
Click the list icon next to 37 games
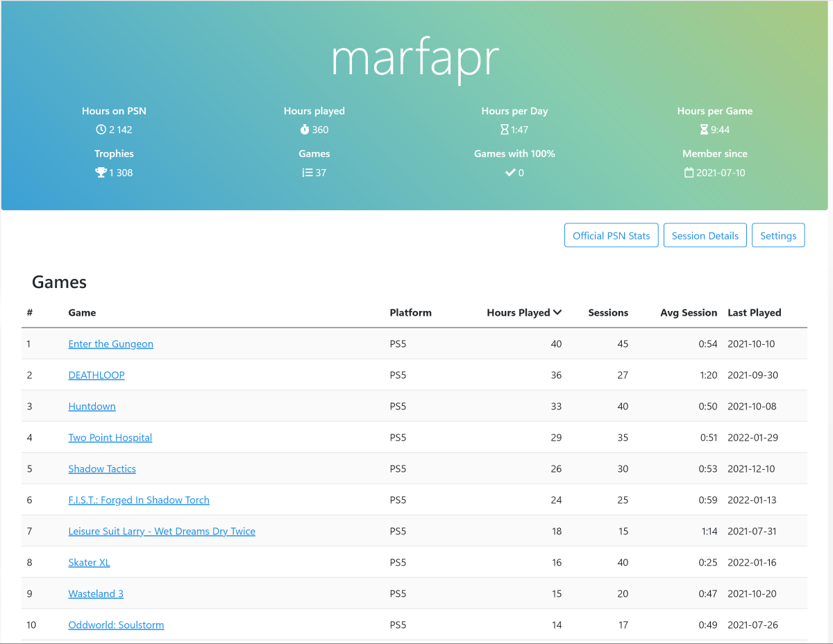coord(307,173)
